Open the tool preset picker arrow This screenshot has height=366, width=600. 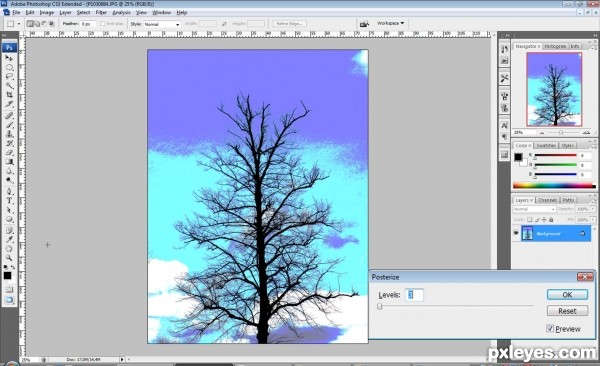coord(19,24)
